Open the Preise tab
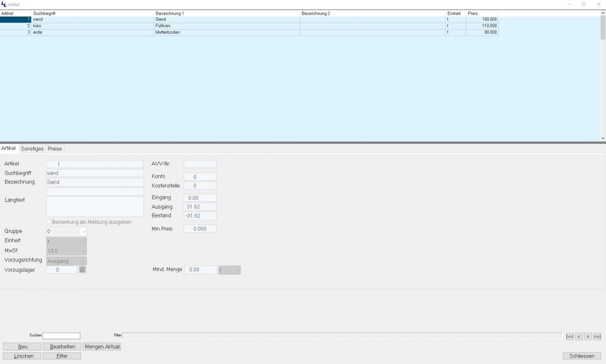The height and width of the screenshot is (364, 606). (55, 149)
